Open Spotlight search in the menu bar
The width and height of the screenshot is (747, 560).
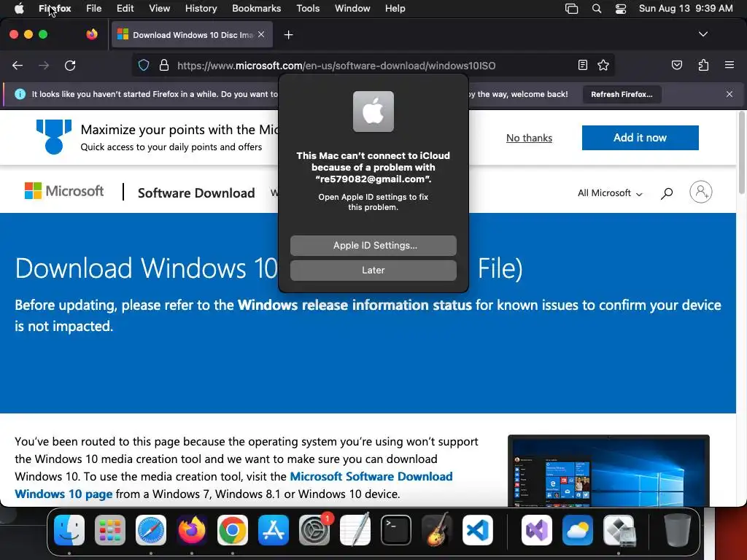(x=597, y=9)
